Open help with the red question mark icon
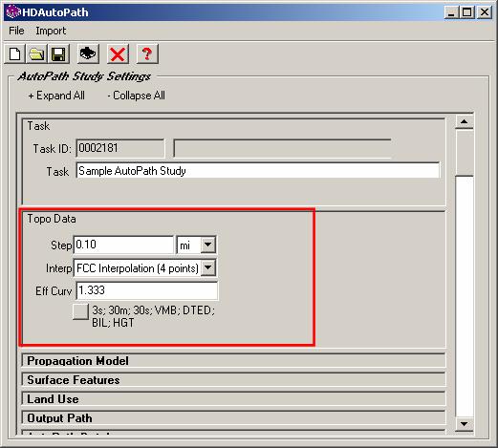This screenshot has width=498, height=448. click(147, 53)
